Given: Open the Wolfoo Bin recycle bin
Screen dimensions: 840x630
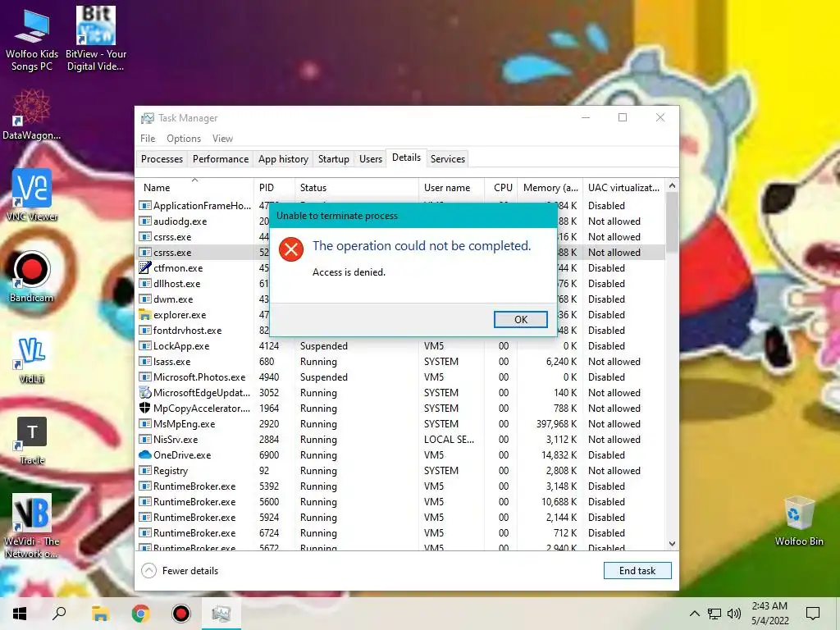Looking at the screenshot, I should pos(799,521).
